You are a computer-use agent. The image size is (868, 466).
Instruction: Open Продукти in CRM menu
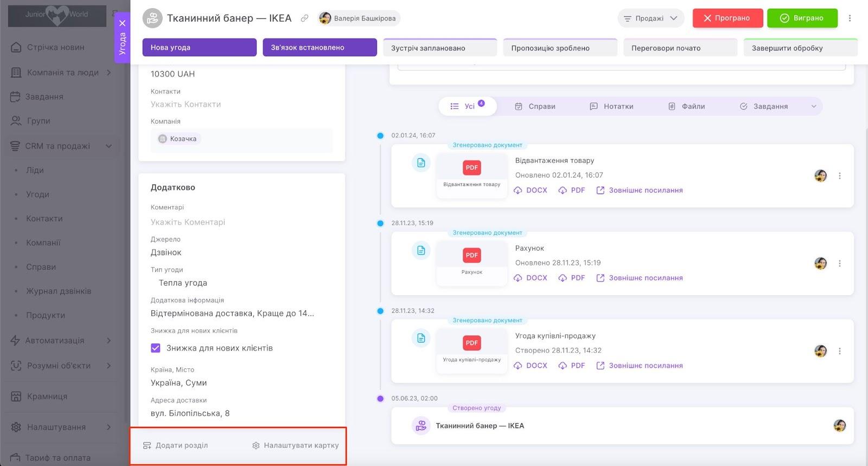click(x=46, y=315)
